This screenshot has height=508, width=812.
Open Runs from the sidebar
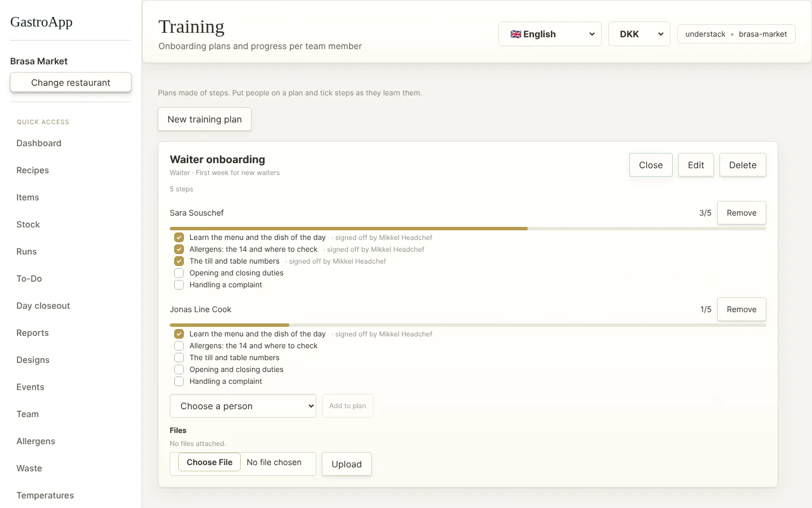[x=27, y=252]
